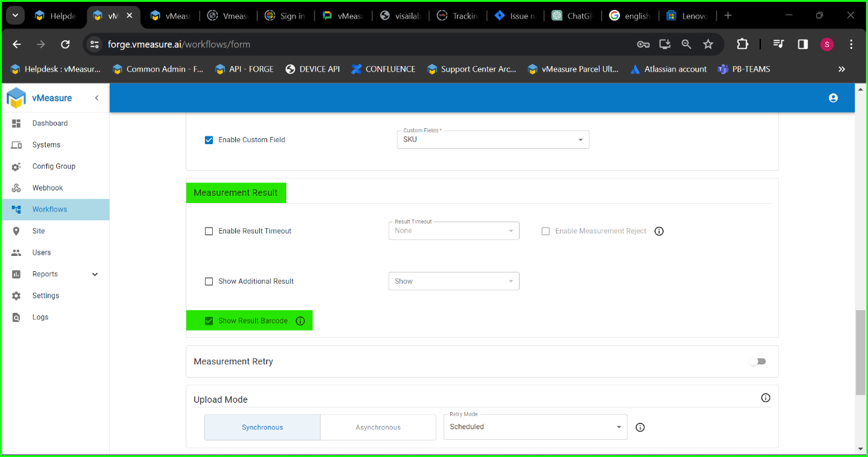
Task: Uncheck Enable Custom Field checkbox
Action: click(x=209, y=140)
